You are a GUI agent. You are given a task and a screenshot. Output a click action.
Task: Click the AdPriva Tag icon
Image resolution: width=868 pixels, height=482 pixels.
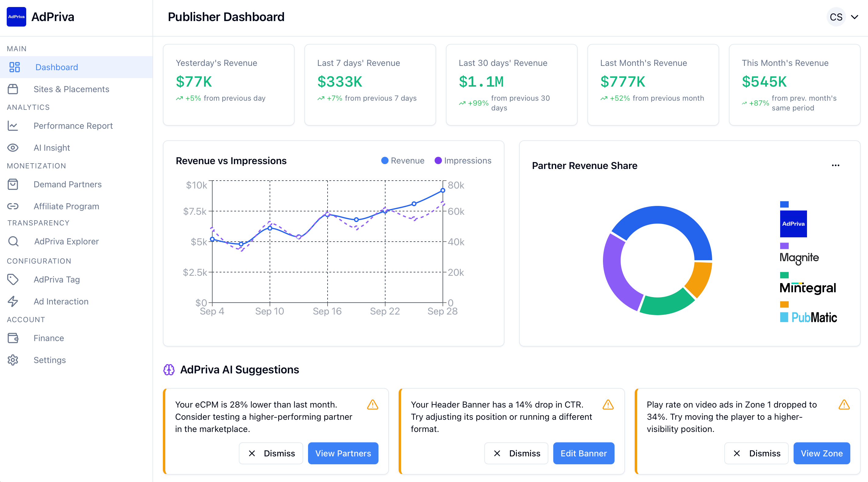coord(13,279)
